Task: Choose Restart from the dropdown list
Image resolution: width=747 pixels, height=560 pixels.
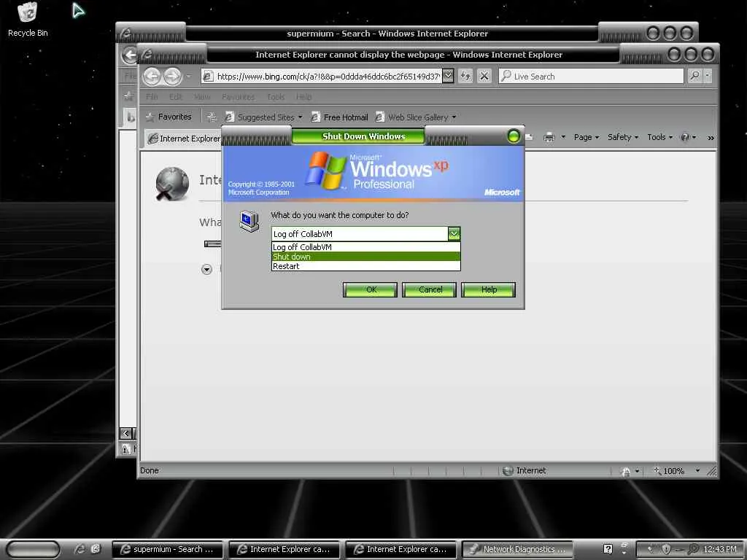Action: click(366, 266)
